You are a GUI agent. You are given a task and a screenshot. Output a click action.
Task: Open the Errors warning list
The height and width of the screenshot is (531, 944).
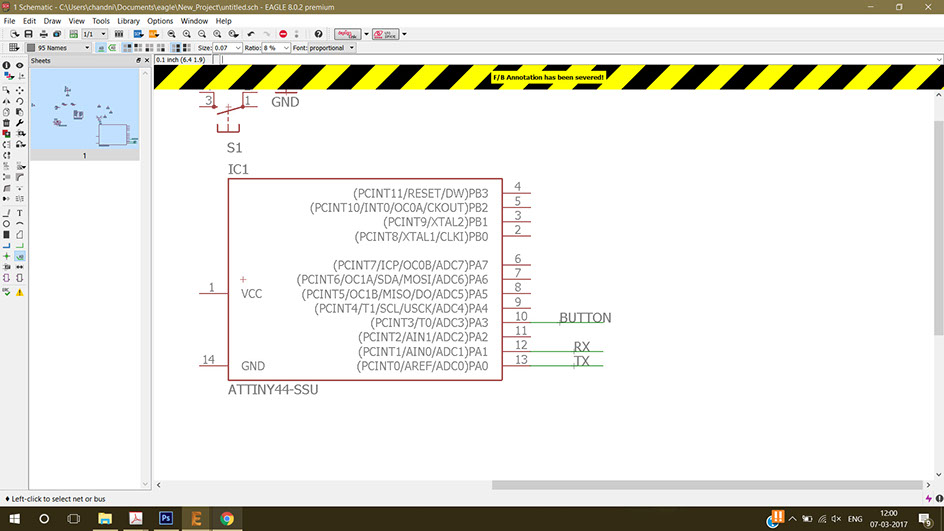20,293
